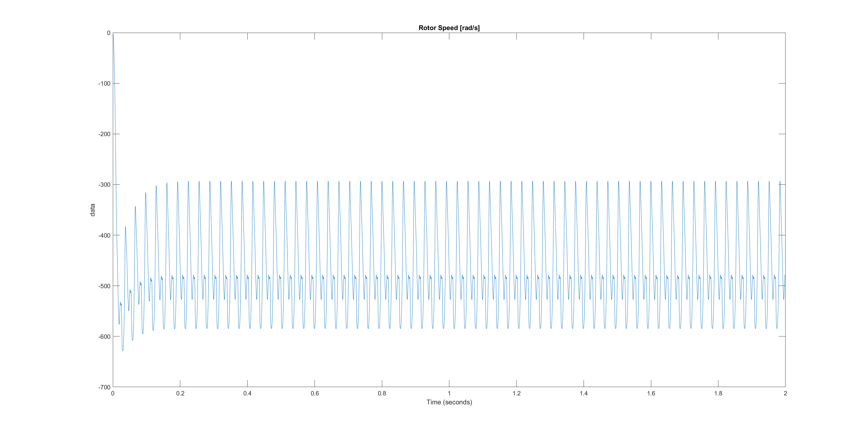Click the rotated data y-axis label
868x435 pixels.
click(x=92, y=210)
